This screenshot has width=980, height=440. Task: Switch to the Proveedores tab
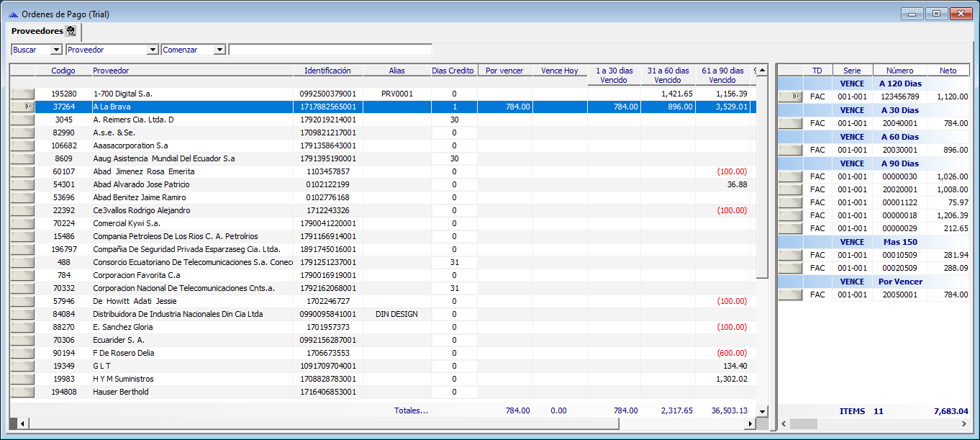point(37,31)
